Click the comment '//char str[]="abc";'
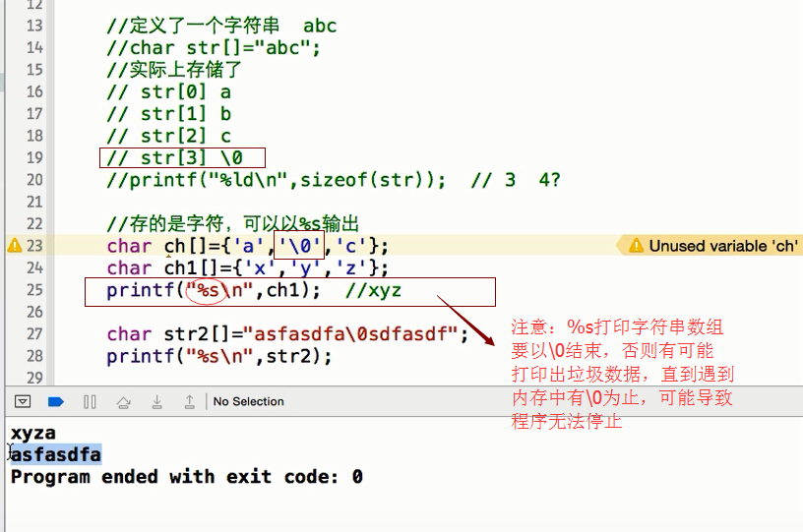This screenshot has height=532, width=803. point(213,48)
